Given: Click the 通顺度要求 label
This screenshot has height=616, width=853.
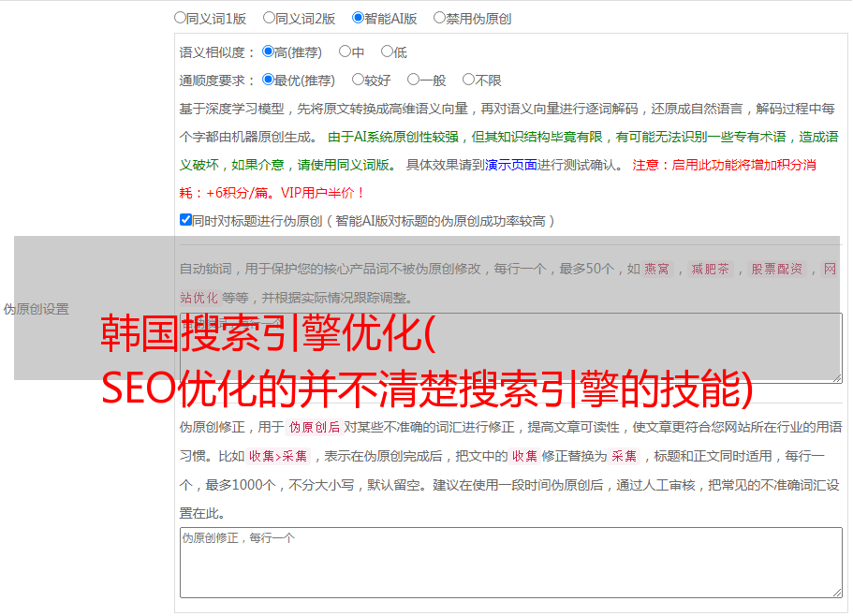Looking at the screenshot, I should (217, 81).
